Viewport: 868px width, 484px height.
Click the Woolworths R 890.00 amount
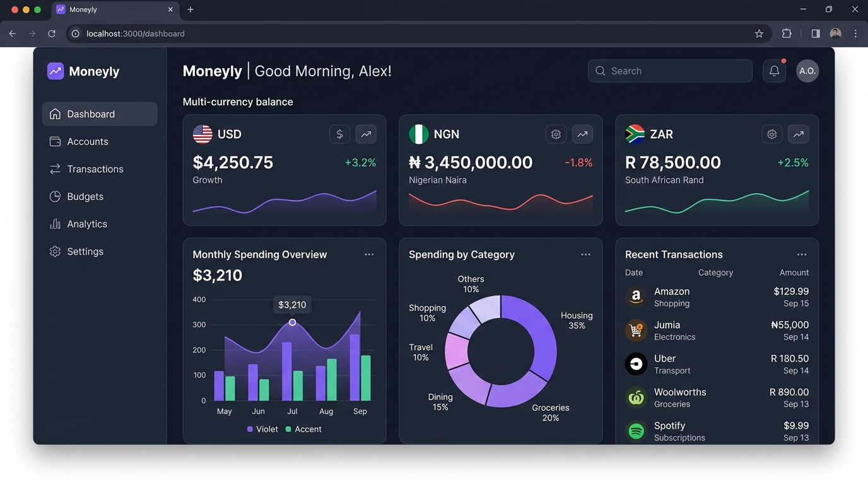[x=789, y=392]
